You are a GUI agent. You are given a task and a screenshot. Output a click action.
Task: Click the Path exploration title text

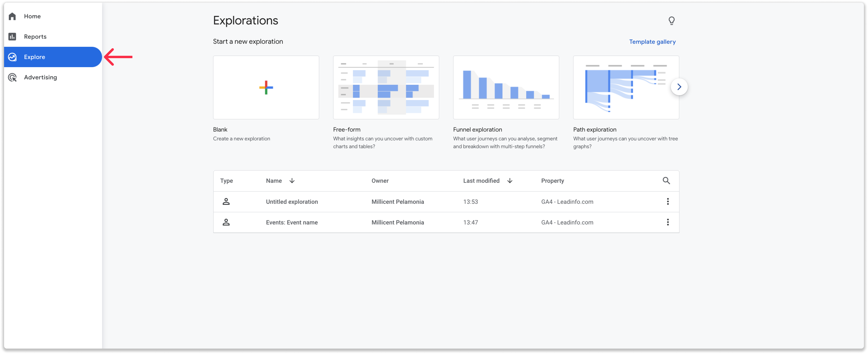594,129
